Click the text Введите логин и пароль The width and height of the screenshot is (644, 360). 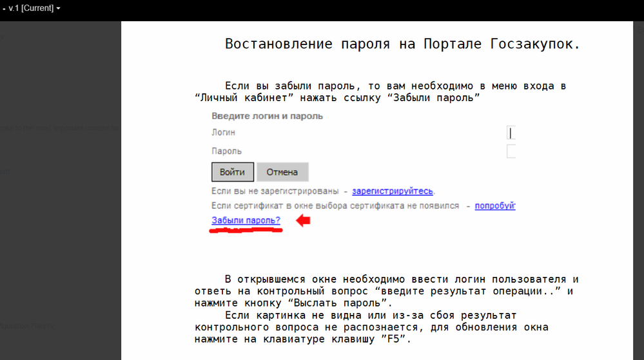tap(267, 116)
